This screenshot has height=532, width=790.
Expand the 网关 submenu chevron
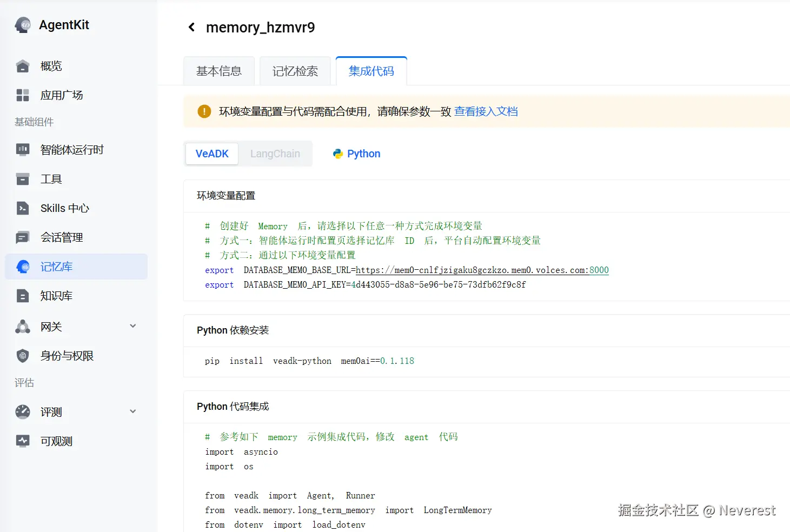click(133, 326)
